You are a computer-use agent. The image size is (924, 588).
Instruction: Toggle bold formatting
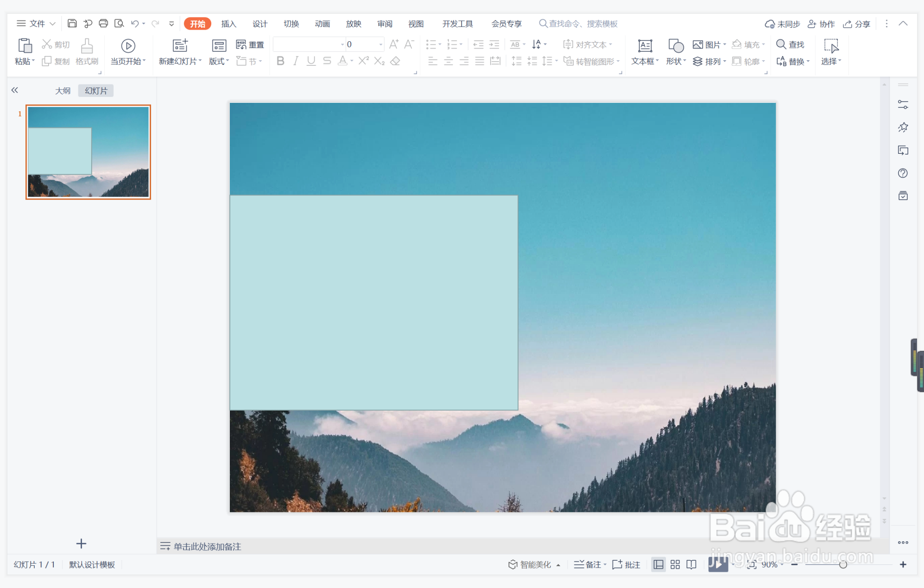(280, 61)
